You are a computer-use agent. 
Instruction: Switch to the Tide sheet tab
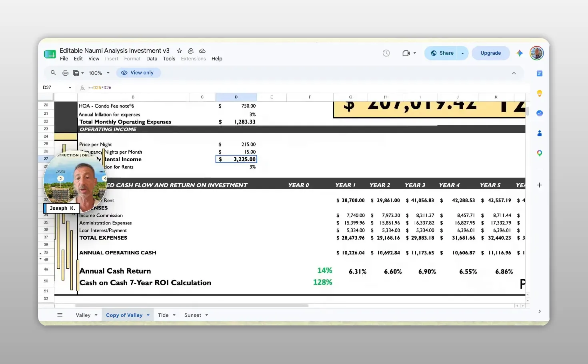[x=163, y=315]
